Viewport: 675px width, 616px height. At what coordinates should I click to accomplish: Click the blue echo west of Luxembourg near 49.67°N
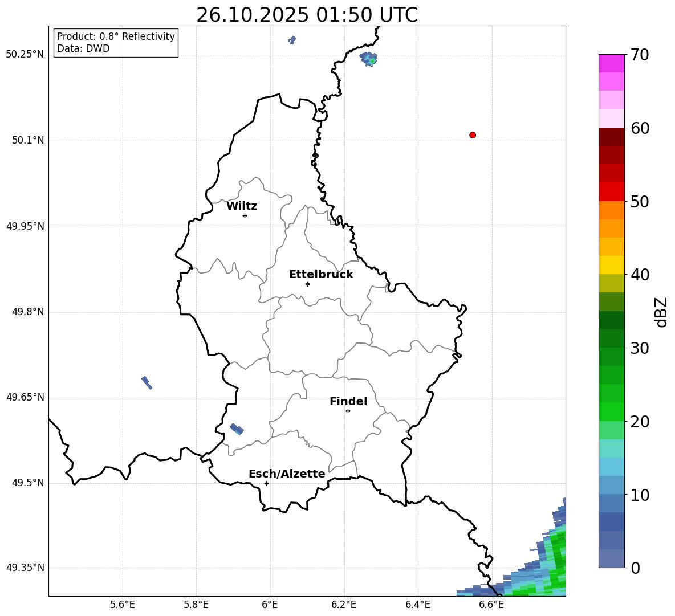click(147, 383)
